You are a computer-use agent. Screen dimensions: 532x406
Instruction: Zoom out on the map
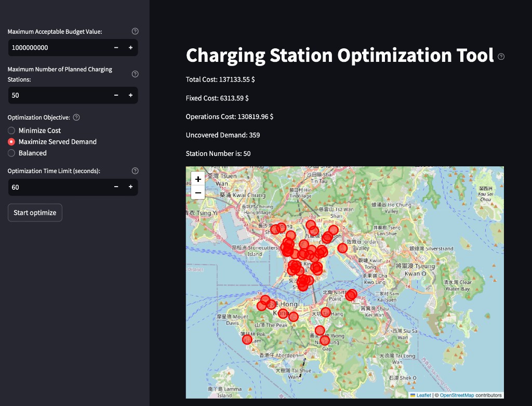(x=198, y=192)
